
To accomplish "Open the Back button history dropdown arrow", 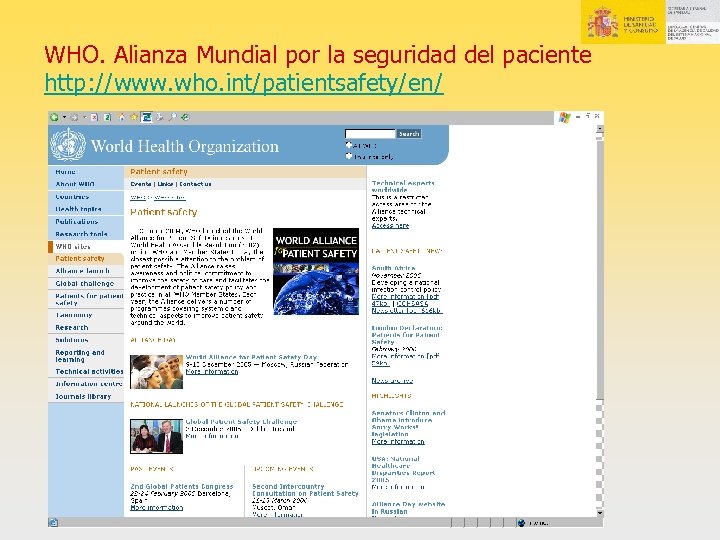I will point(64,118).
